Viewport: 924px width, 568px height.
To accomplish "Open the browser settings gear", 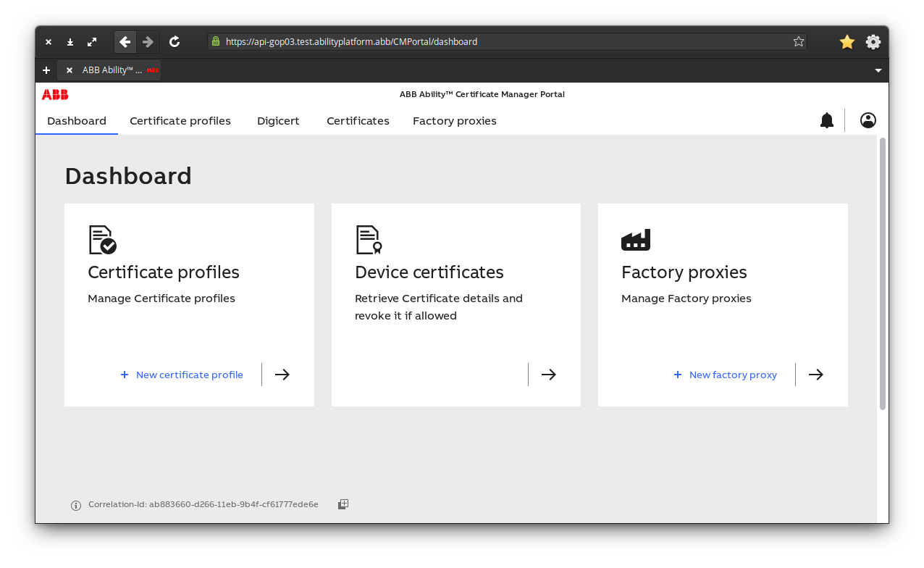I will (873, 42).
